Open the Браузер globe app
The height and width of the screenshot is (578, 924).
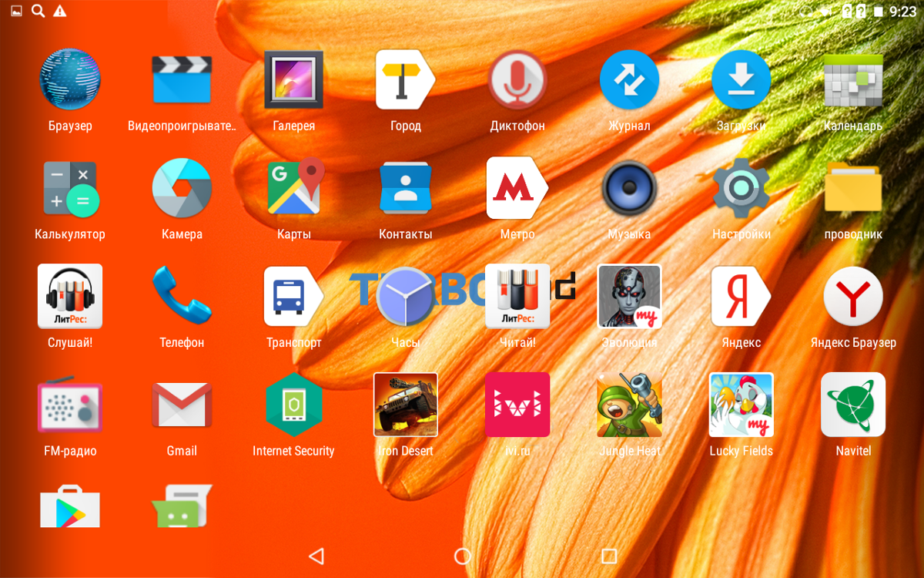click(70, 79)
